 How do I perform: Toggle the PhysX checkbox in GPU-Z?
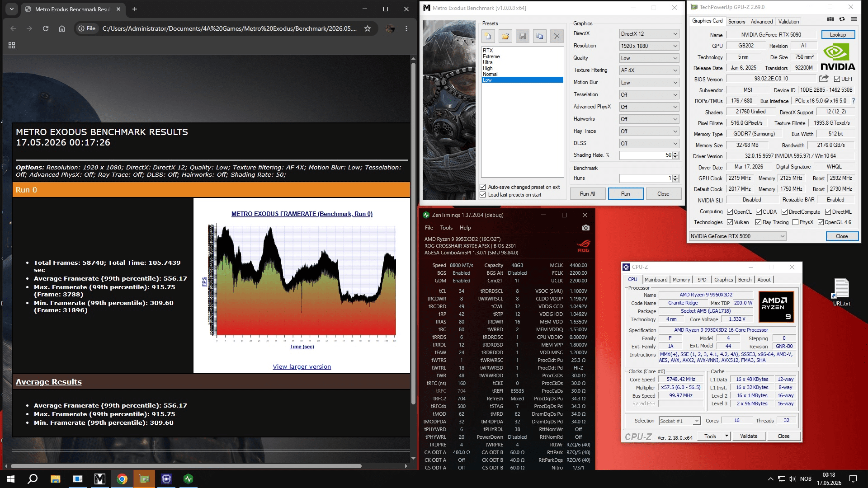pyautogui.click(x=795, y=222)
